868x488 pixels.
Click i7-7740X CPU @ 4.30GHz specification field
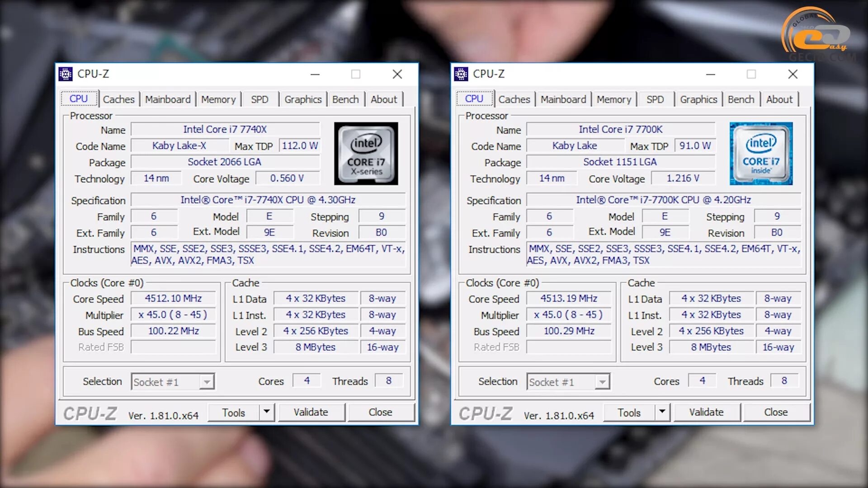pos(268,200)
